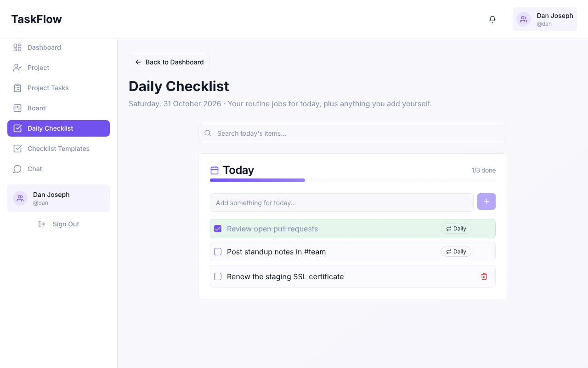Screen dimensions: 588x368
Task: Click the TaskFlow logo
Action: point(36,19)
